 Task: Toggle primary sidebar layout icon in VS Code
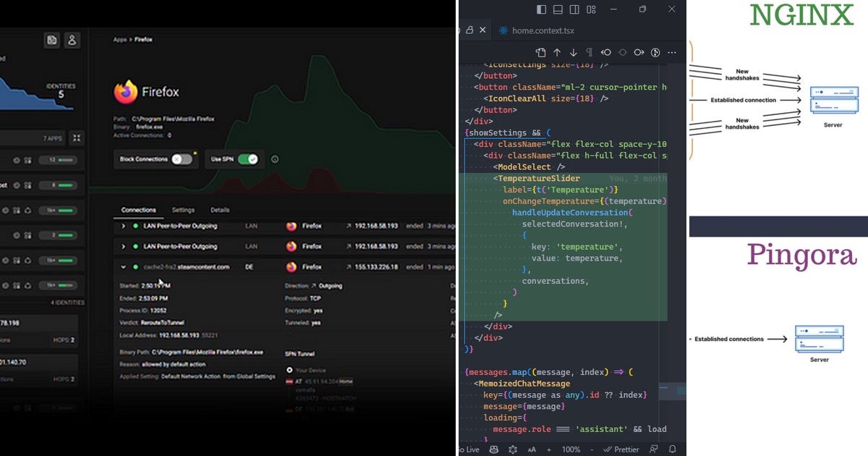tap(541, 9)
